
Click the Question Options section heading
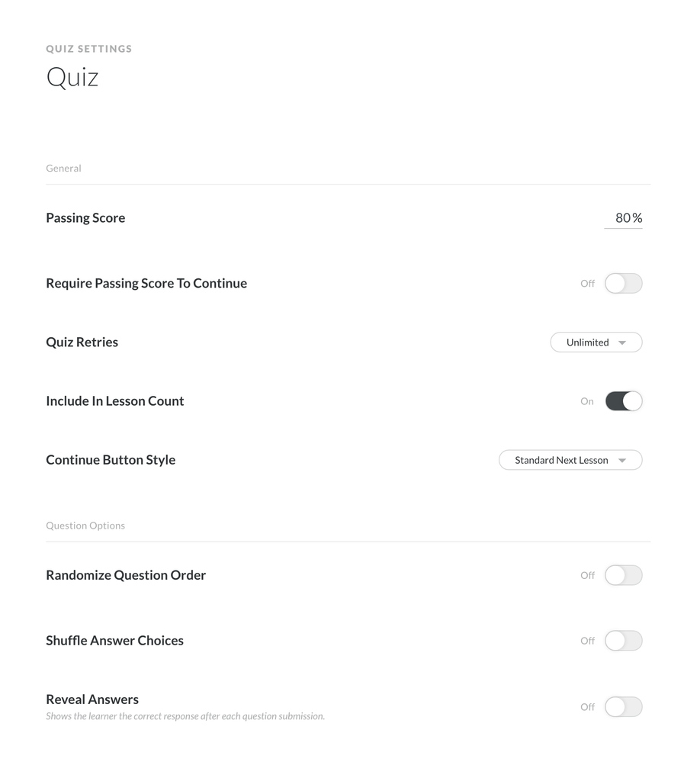pos(85,526)
